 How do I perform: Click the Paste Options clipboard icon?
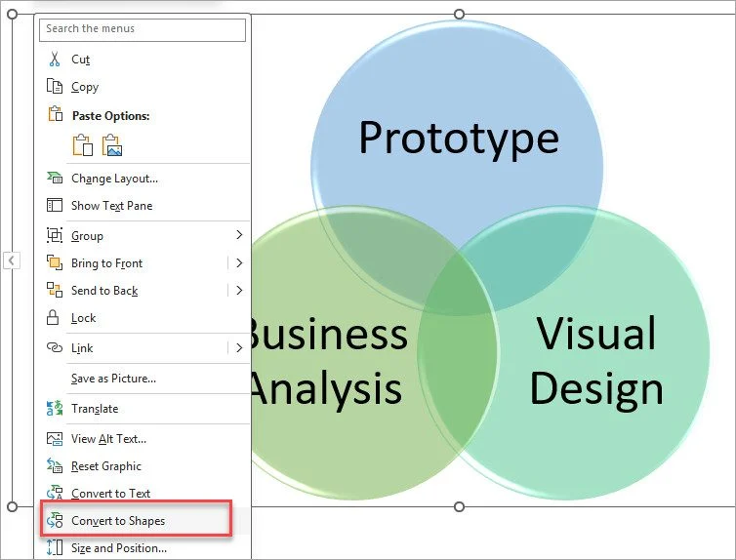55,113
